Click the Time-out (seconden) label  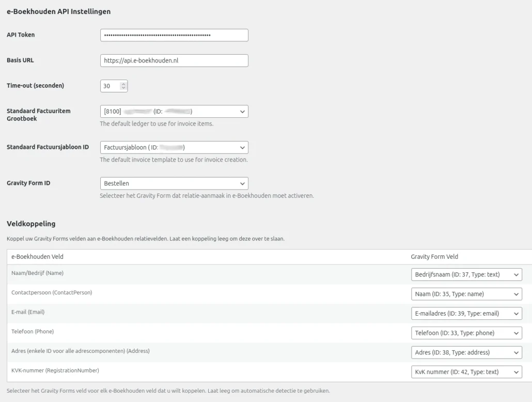click(35, 86)
